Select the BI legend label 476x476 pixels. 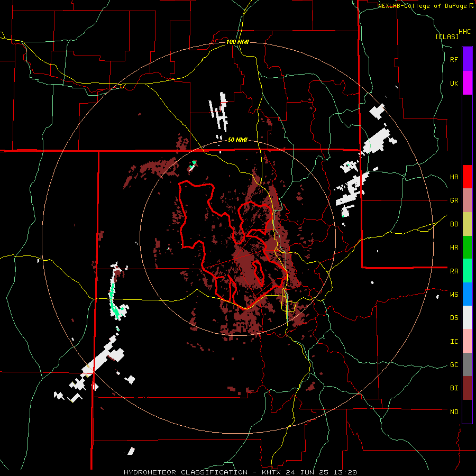pos(454,388)
